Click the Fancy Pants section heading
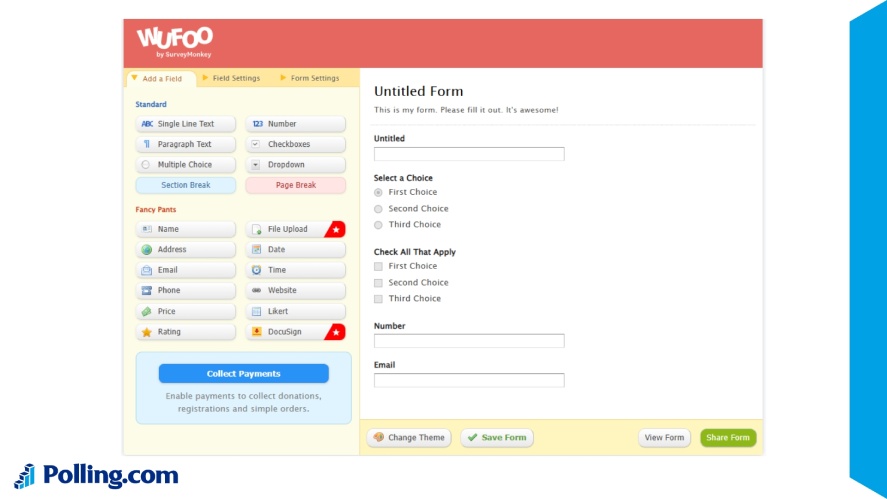The height and width of the screenshot is (499, 887). click(156, 209)
